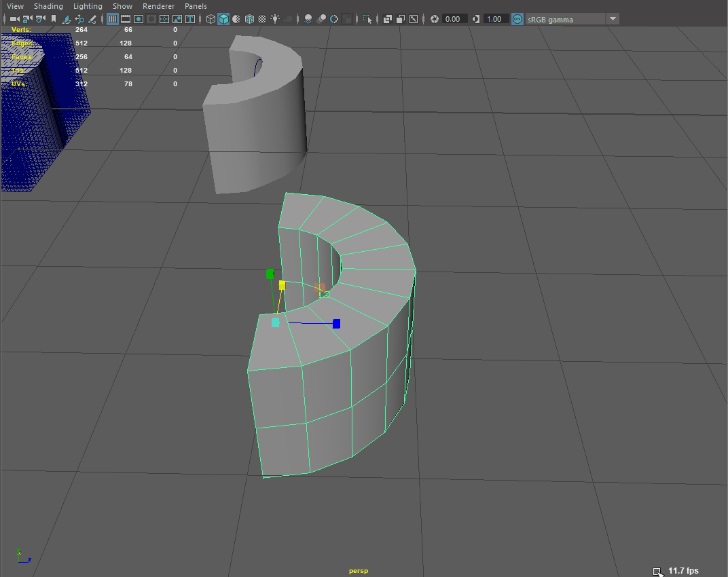Click the Select Camera icon
The height and width of the screenshot is (577, 728).
point(14,19)
